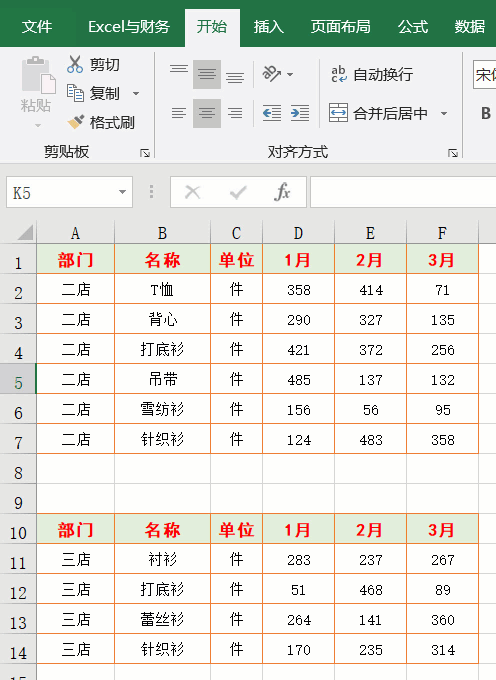The width and height of the screenshot is (496, 680).
Task: Switch to Excel与财务 tab
Action: tap(129, 27)
